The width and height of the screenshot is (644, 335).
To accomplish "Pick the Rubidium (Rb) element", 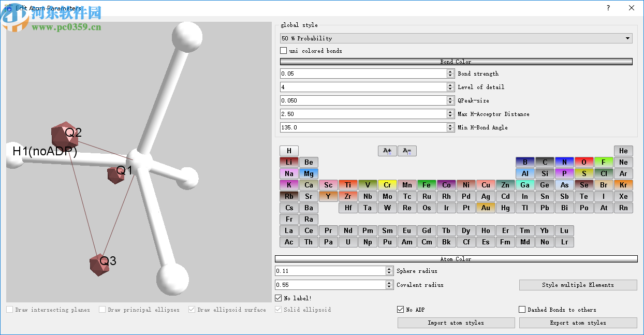I will tap(289, 196).
